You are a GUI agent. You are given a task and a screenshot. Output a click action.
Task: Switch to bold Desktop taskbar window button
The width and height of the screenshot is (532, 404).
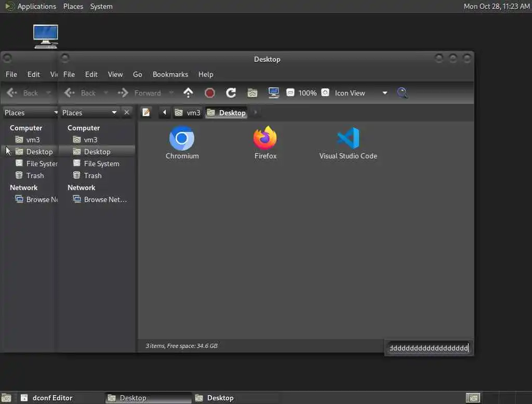point(235,398)
